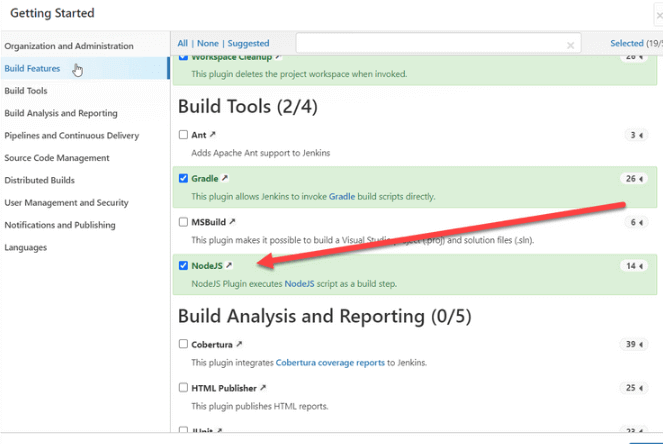
Task: Open Cobertura plugin external link icon
Action: coord(239,344)
